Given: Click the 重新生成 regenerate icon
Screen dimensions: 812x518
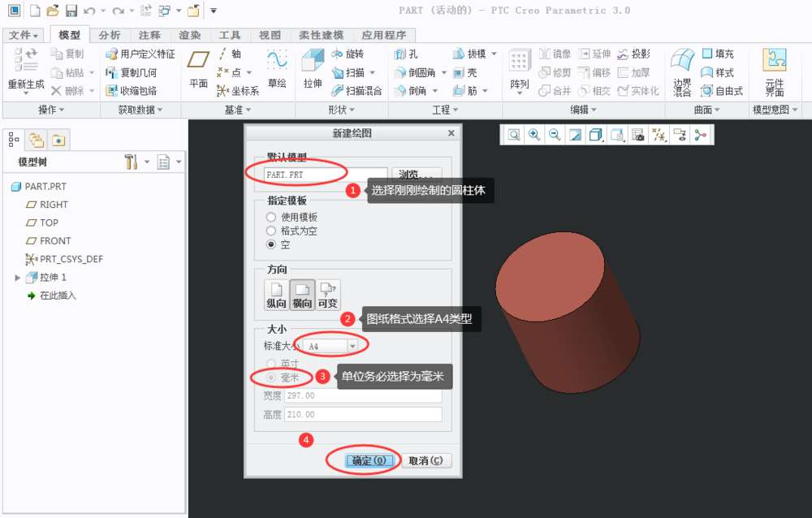Looking at the screenshot, I should (26, 70).
